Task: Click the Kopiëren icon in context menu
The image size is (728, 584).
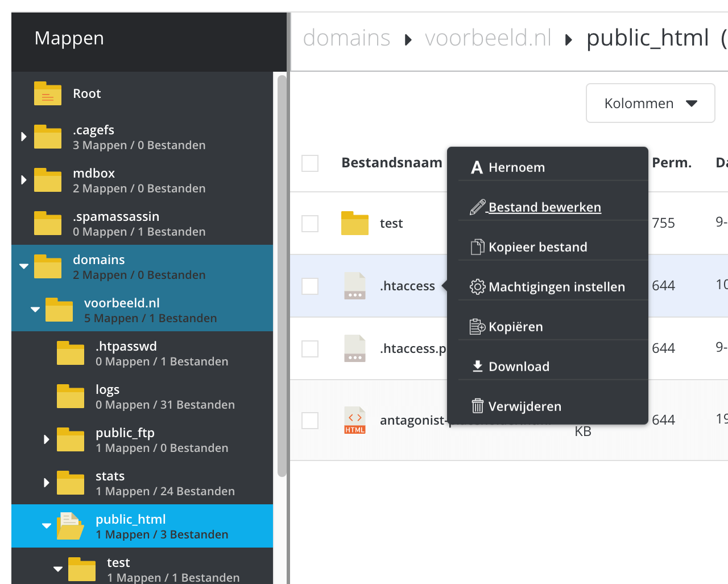Action: (x=477, y=327)
